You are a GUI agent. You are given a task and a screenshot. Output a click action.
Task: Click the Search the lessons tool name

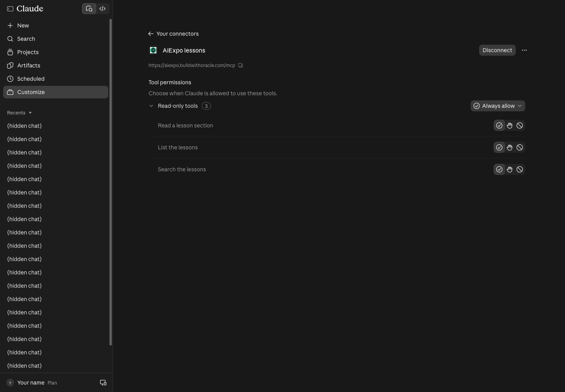(182, 169)
